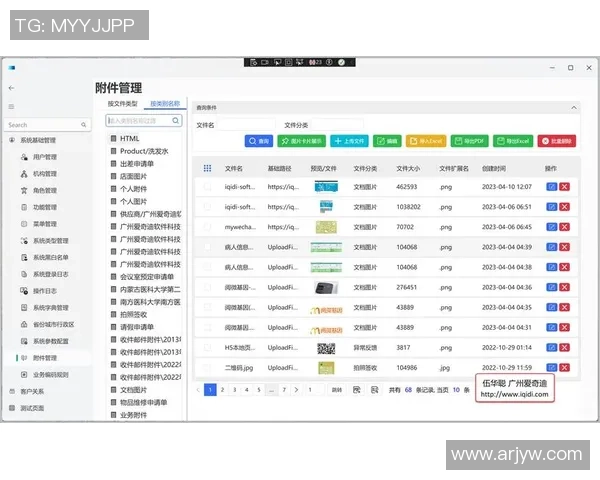This screenshot has width=600, height=480.
Task: Tick checkbox of row sized 276451
Action: click(207, 287)
